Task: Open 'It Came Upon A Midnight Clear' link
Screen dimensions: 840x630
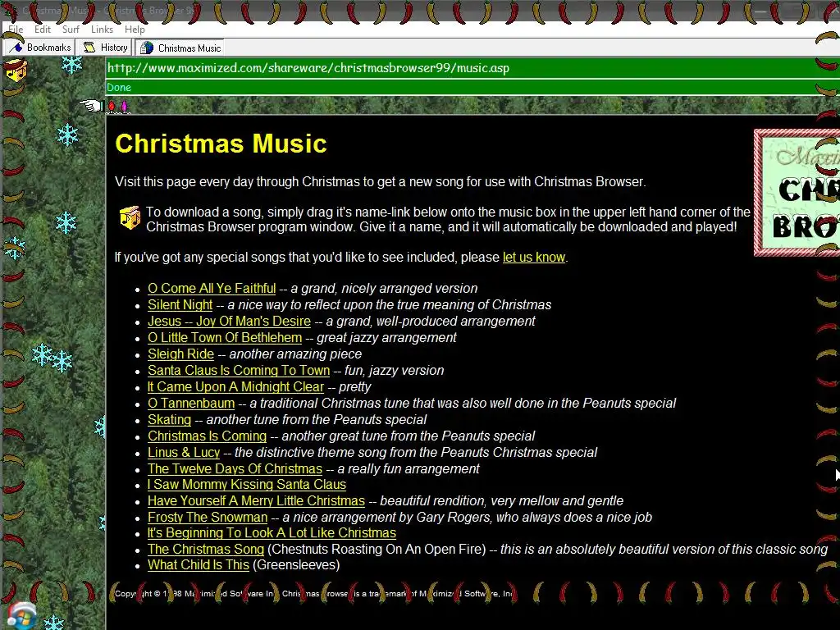Action: 235,387
